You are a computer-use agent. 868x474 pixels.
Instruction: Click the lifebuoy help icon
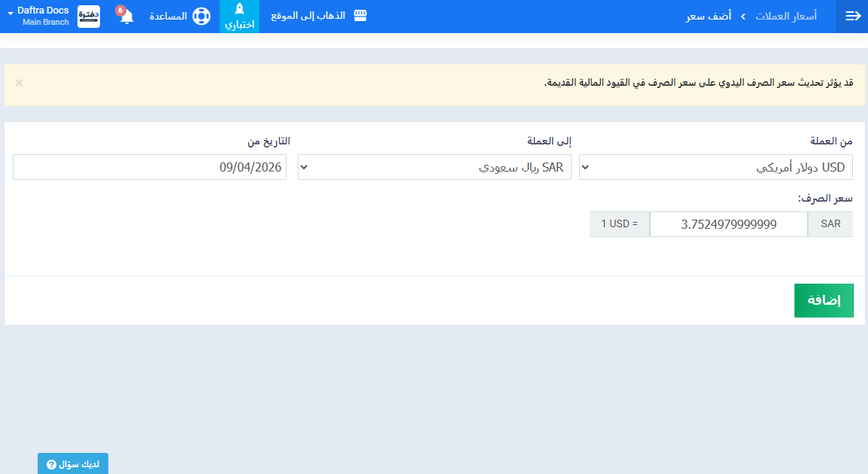click(201, 17)
